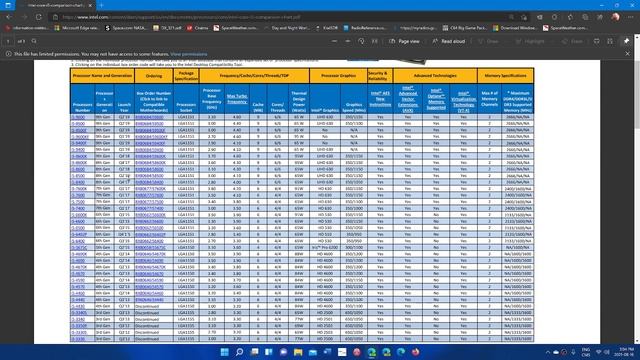Screen dimensions: 640x360
Task: Refresh the current page
Action: click(x=39, y=17)
